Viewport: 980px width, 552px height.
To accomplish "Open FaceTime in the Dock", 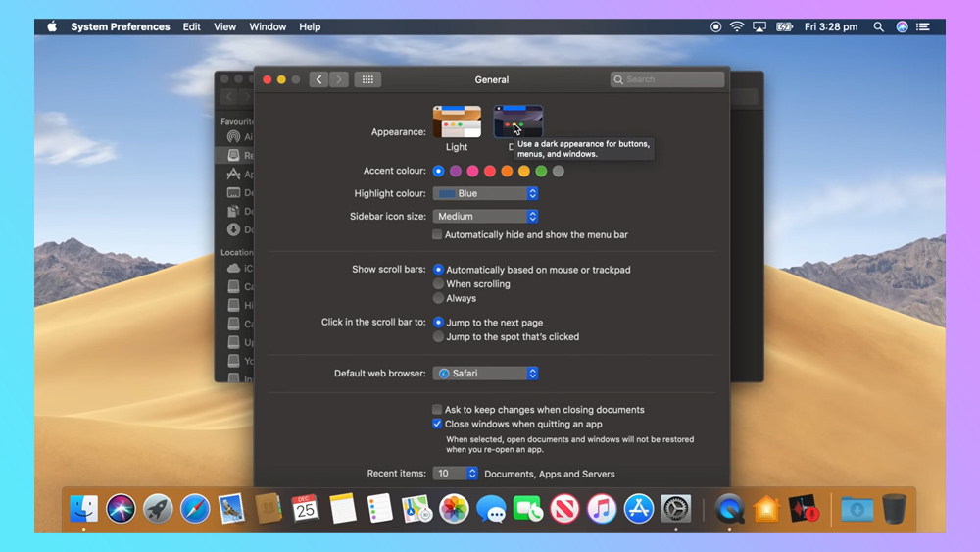I will coord(527,508).
